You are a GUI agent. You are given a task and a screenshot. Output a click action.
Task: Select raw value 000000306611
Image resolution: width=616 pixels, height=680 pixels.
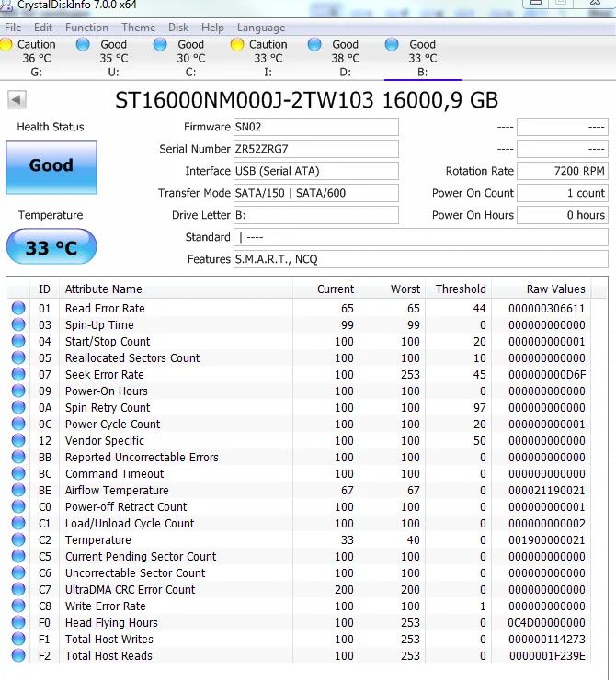tap(547, 309)
